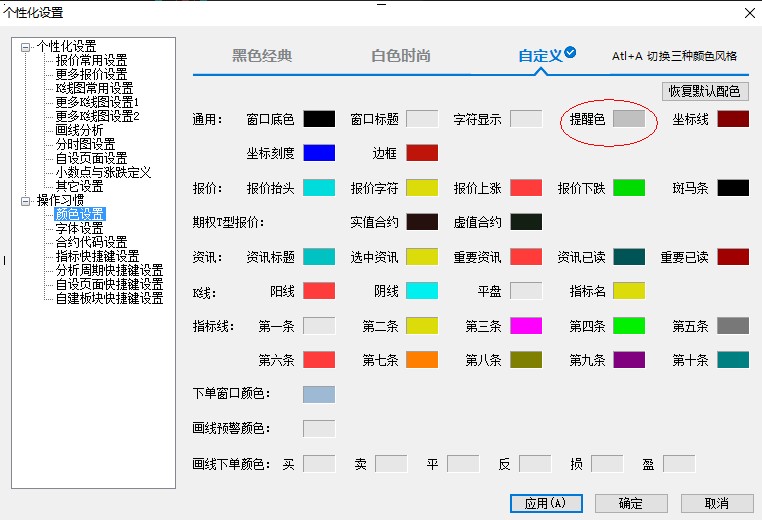Collapse the 操作习惯 tree node
Image resolution: width=762 pixels, height=520 pixels.
25,200
